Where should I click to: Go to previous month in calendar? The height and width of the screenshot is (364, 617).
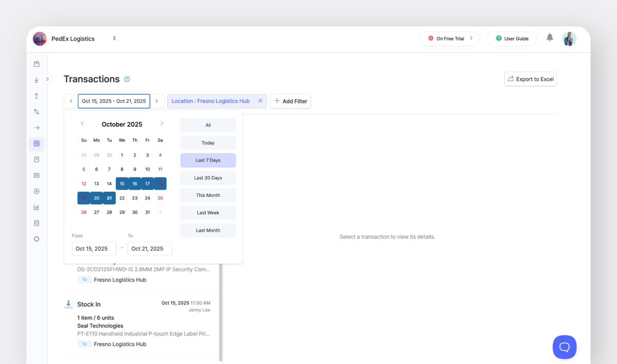82,124
